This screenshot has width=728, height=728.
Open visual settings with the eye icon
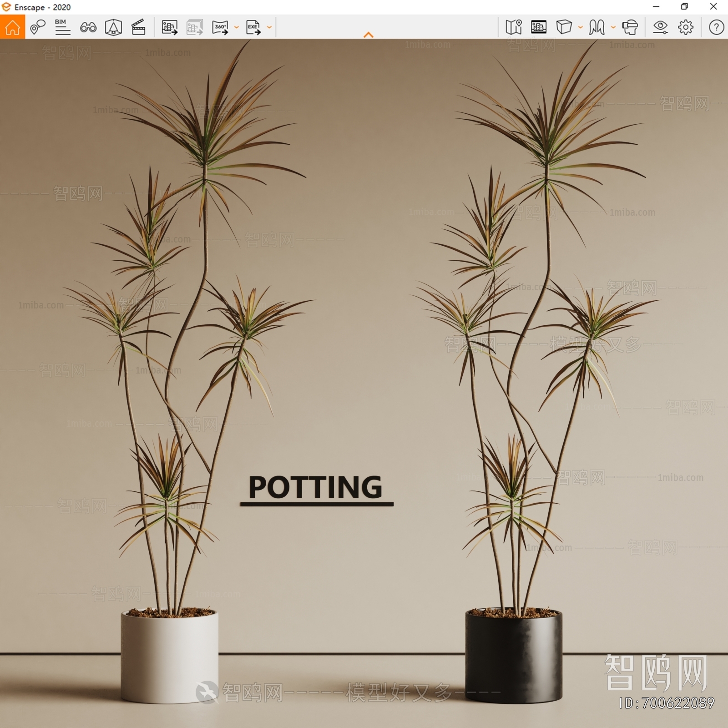660,27
